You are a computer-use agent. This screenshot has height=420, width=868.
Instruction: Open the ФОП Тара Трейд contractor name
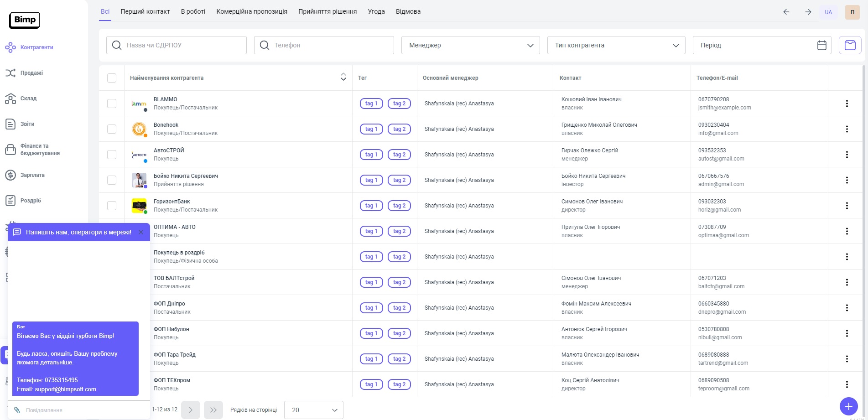[x=175, y=355]
